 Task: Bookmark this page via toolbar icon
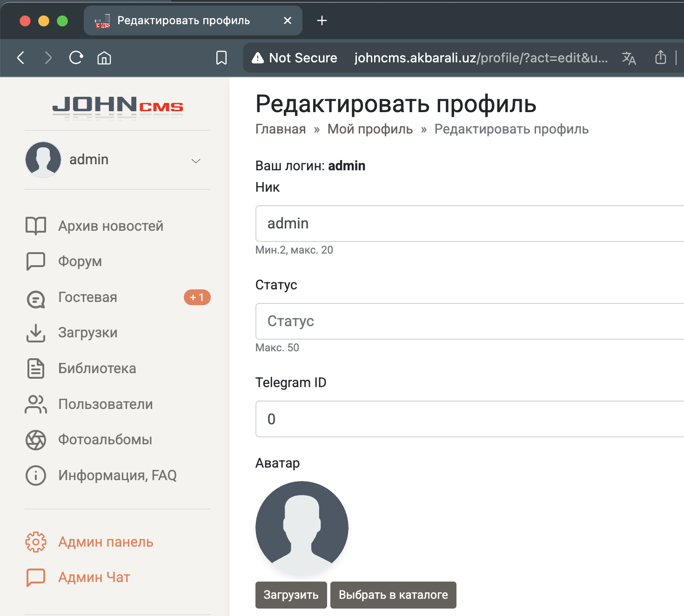click(221, 58)
